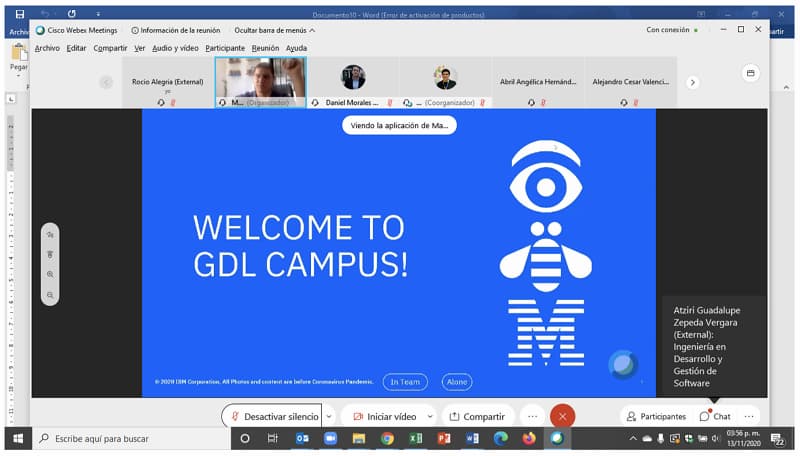Screen dimensions: 800x456
Task: Click the Pegar button in Word window
Action: (19, 58)
